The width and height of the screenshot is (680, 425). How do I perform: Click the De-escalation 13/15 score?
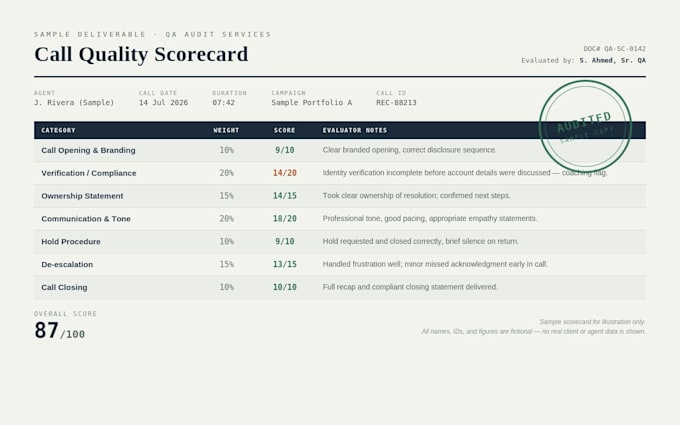pos(284,264)
